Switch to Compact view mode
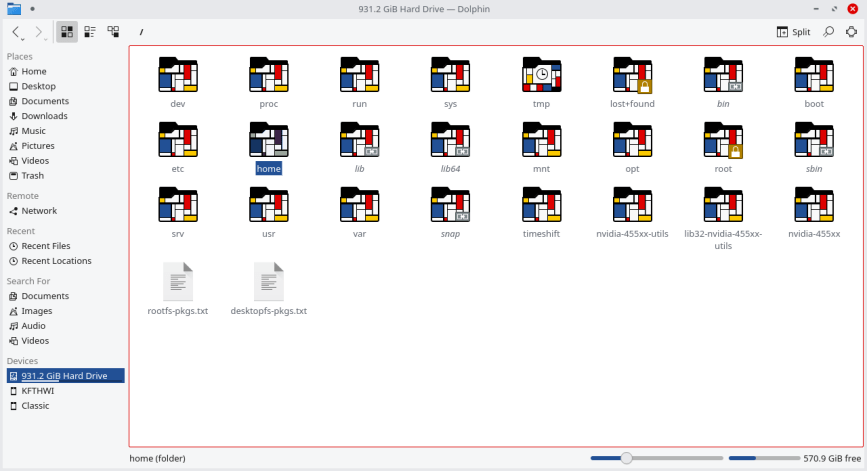Image resolution: width=867 pixels, height=471 pixels. [90, 32]
